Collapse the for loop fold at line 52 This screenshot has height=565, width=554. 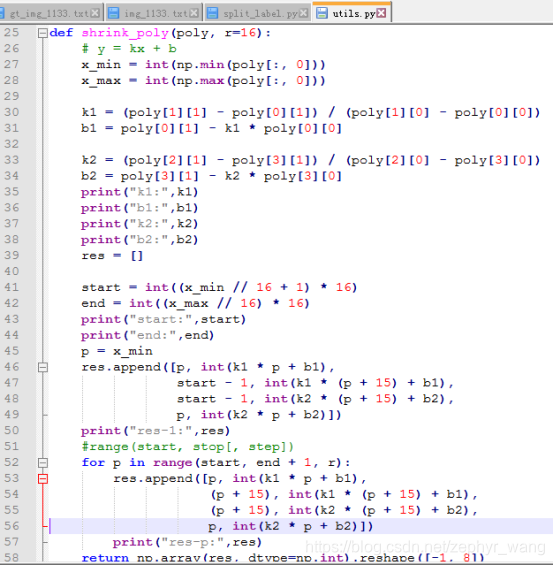click(43, 463)
